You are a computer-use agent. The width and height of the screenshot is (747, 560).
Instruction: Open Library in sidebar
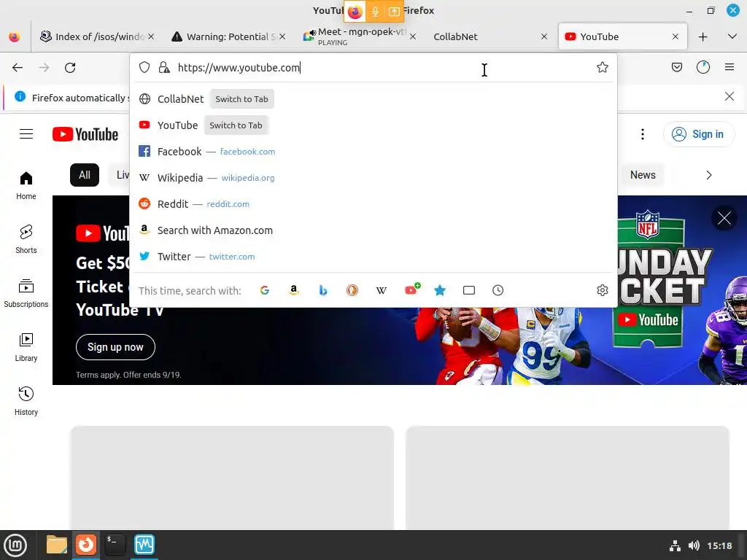pyautogui.click(x=26, y=348)
